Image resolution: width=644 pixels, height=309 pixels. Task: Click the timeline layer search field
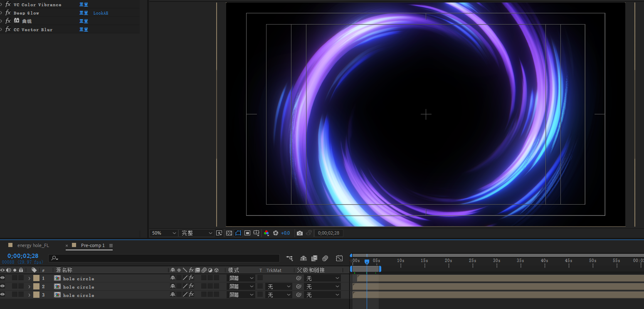(x=166, y=258)
